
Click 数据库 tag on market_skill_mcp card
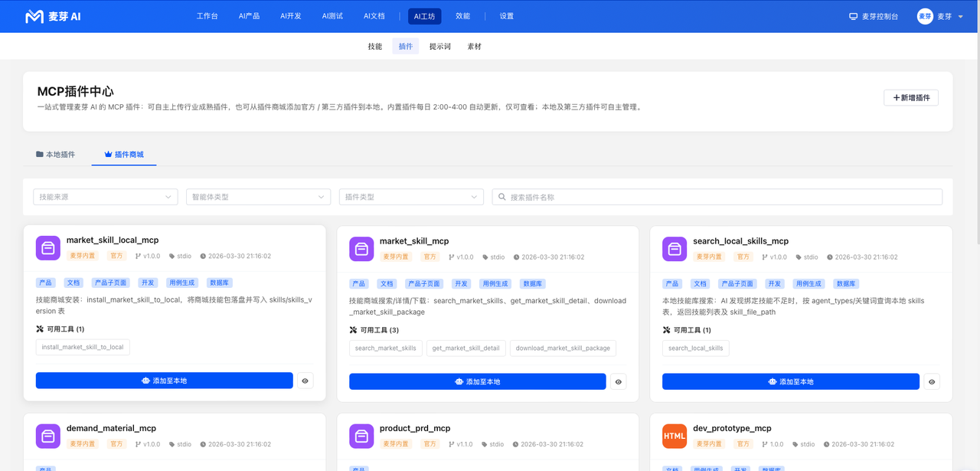533,283
